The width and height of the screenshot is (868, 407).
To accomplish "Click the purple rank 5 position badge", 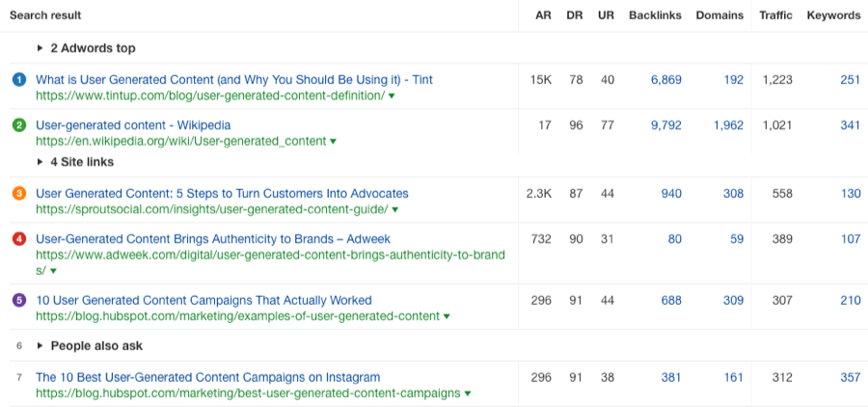I will (19, 300).
